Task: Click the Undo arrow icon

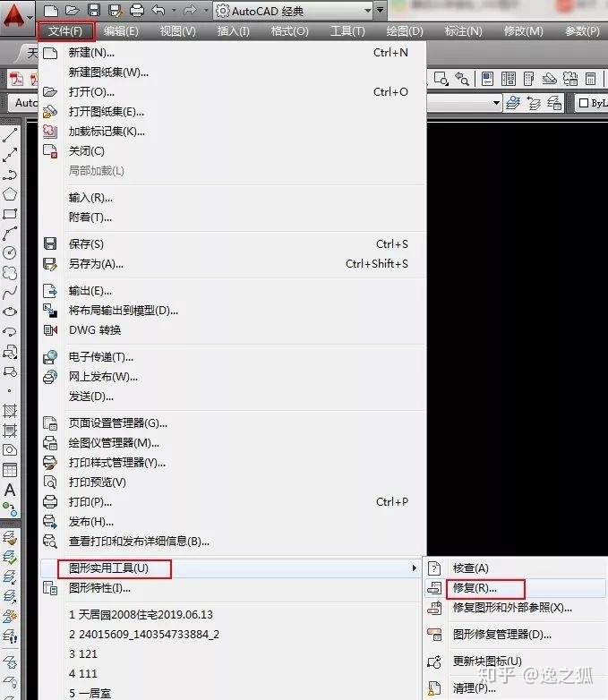Action: (158, 10)
